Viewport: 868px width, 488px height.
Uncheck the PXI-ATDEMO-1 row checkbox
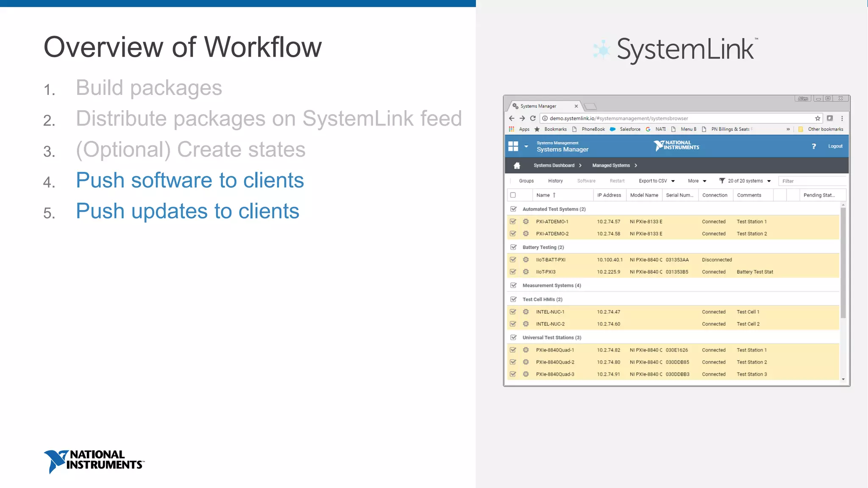(x=513, y=222)
